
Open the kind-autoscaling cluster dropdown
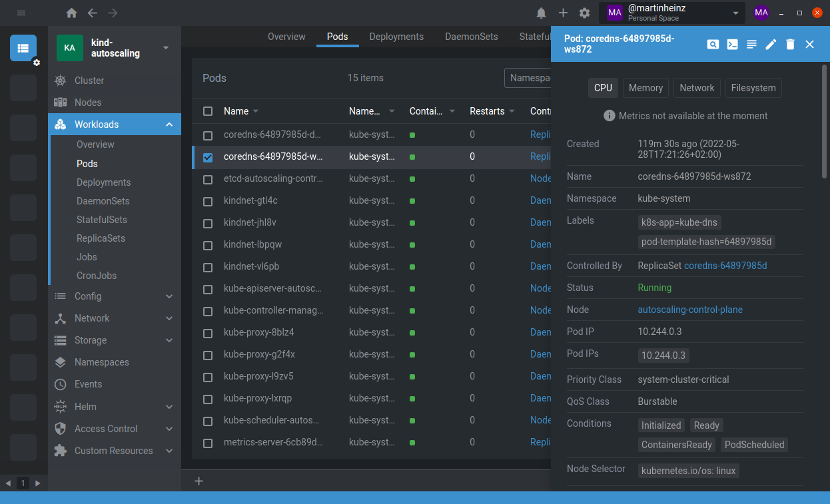pos(166,48)
